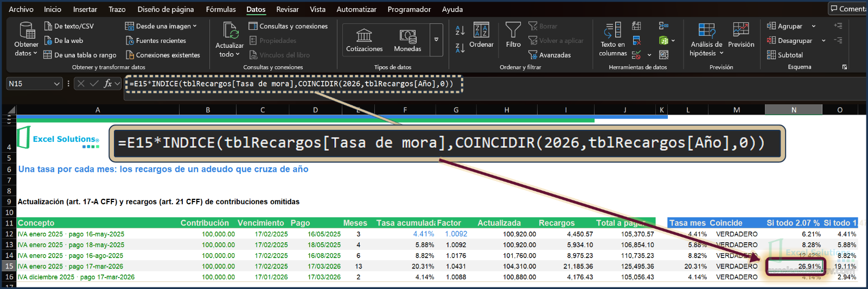Expand the formula bar chevron
The height and width of the screenshot is (289, 868).
pyautogui.click(x=118, y=84)
